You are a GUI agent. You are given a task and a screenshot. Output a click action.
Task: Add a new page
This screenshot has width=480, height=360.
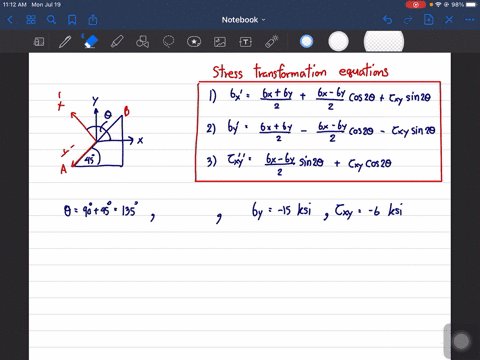[x=428, y=20]
